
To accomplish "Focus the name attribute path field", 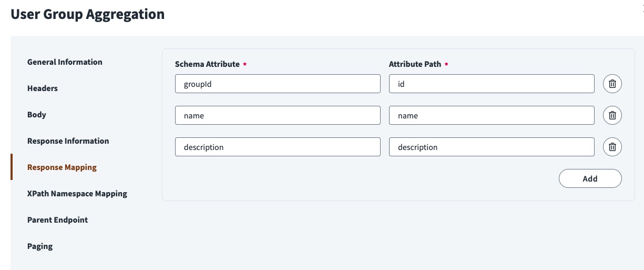I will 492,115.
